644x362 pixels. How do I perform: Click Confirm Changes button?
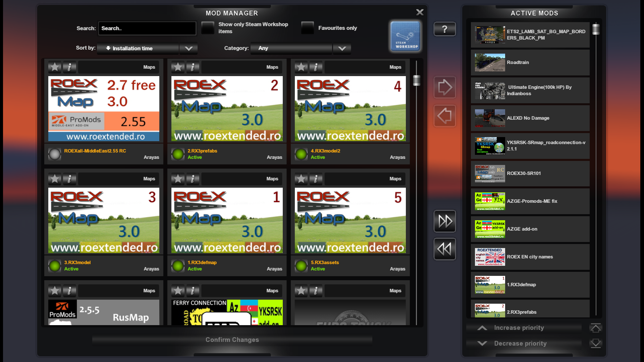(232, 340)
